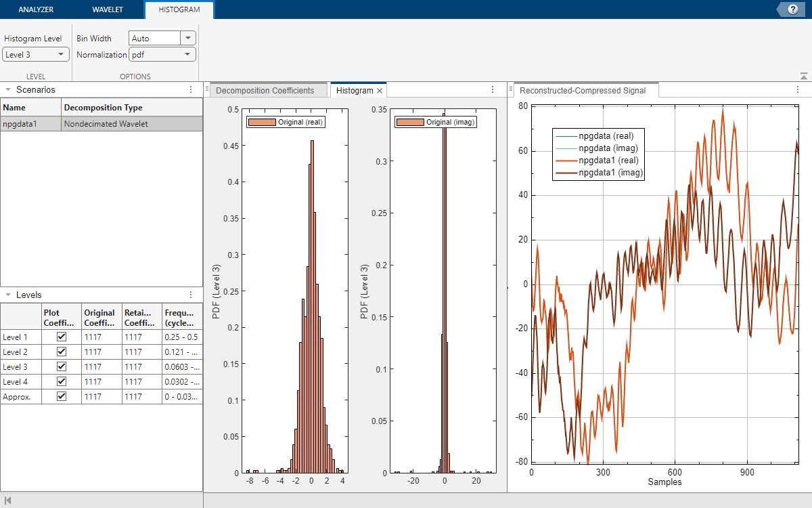Expand the Bin Width dropdown arrow

188,39
